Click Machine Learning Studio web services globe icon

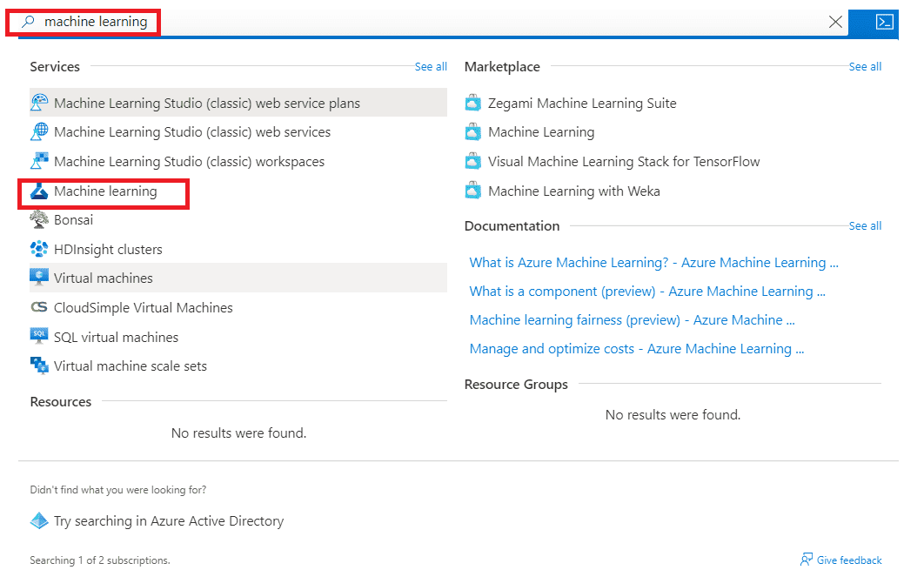pos(39,131)
